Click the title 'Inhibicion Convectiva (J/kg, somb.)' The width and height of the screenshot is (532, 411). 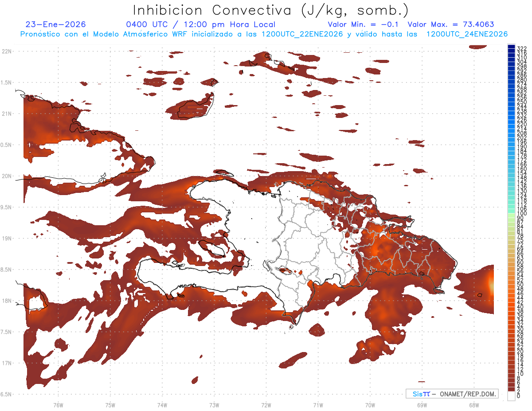(x=271, y=10)
